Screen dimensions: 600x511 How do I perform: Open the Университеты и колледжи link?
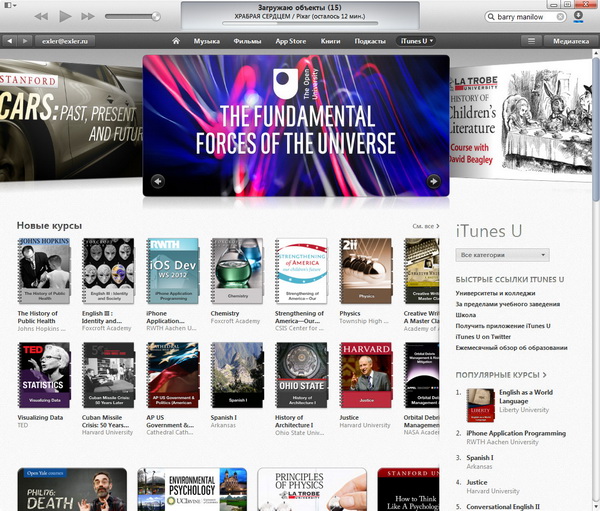(x=502, y=292)
